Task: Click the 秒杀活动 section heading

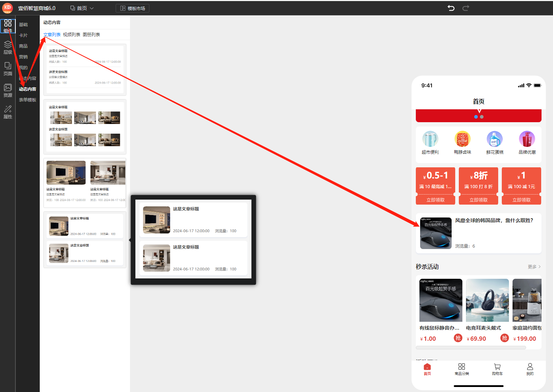Action: pyautogui.click(x=427, y=267)
